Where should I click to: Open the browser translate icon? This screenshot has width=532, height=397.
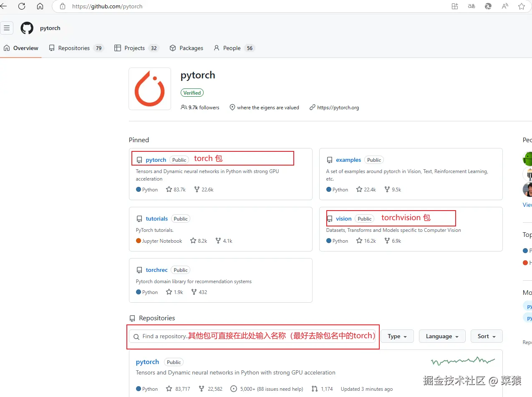471,6
